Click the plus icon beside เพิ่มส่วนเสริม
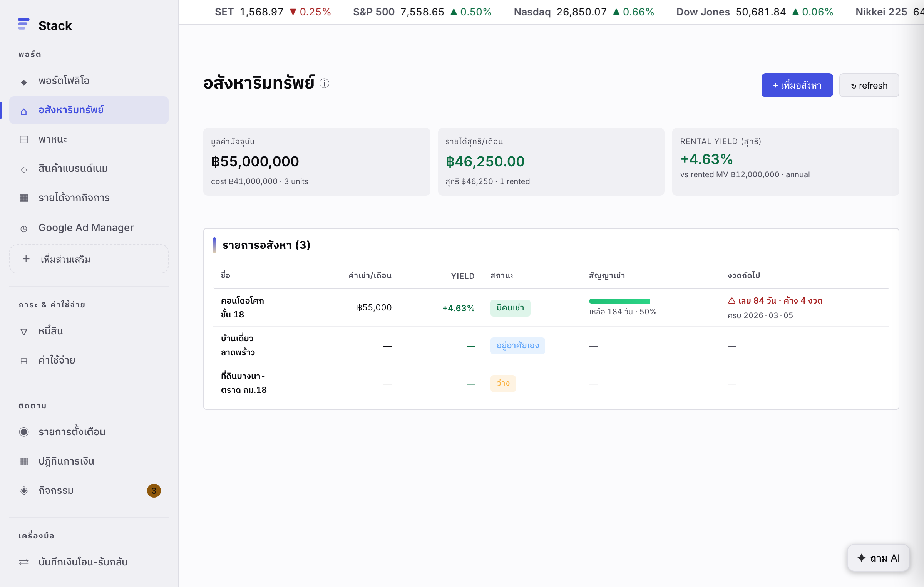 tap(26, 259)
